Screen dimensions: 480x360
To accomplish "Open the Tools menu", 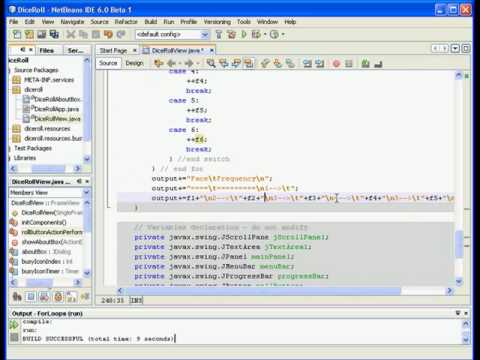I will tap(244, 22).
